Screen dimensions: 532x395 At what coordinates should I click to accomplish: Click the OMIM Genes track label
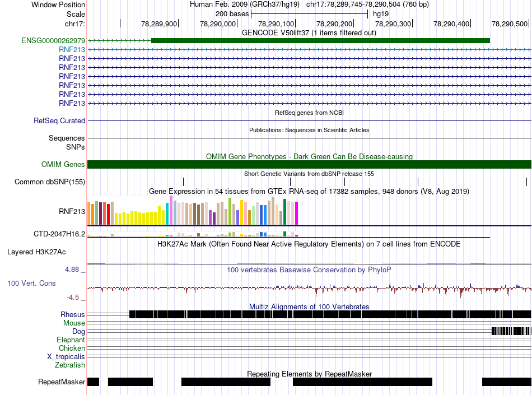pos(63,165)
